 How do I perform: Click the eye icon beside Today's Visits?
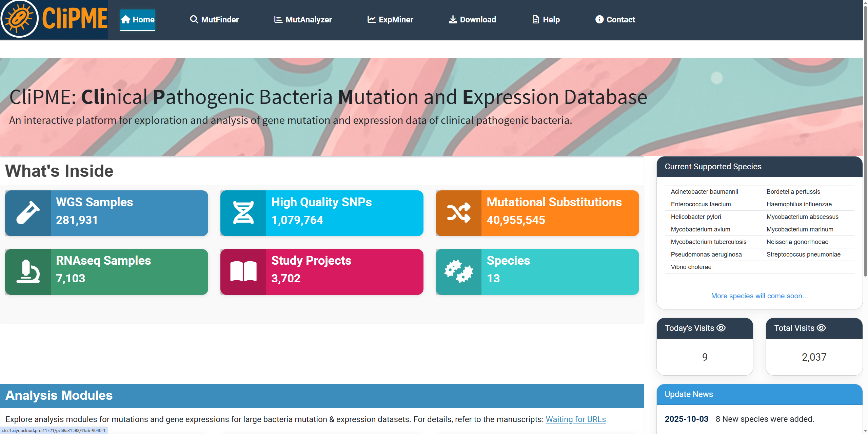click(721, 328)
